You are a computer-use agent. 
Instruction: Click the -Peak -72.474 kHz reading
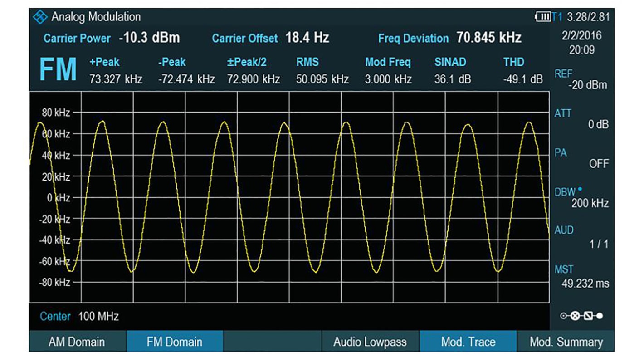186,71
